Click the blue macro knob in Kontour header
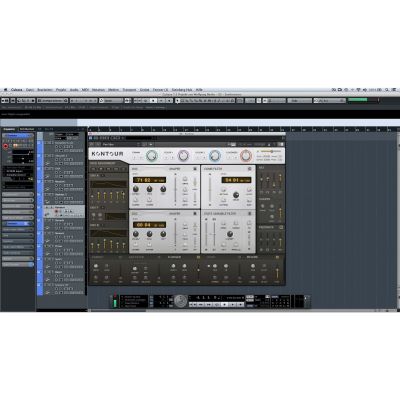400x400 pixels. pos(215,156)
